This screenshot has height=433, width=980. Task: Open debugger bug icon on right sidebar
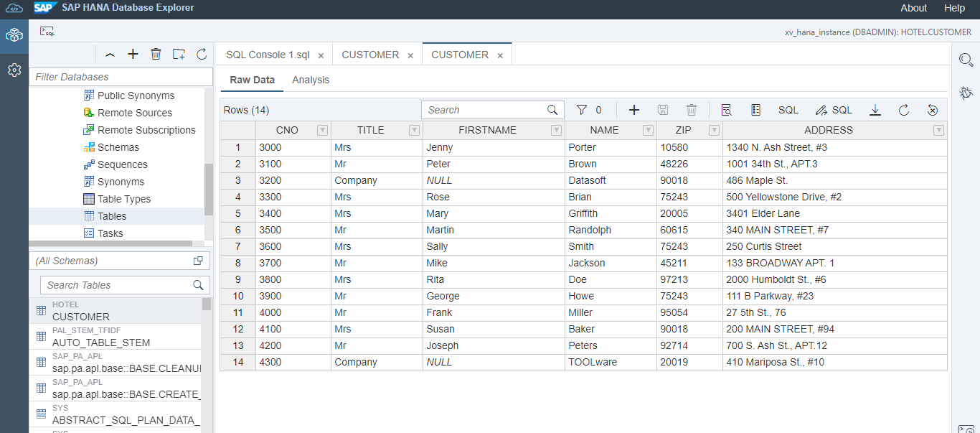click(x=966, y=92)
